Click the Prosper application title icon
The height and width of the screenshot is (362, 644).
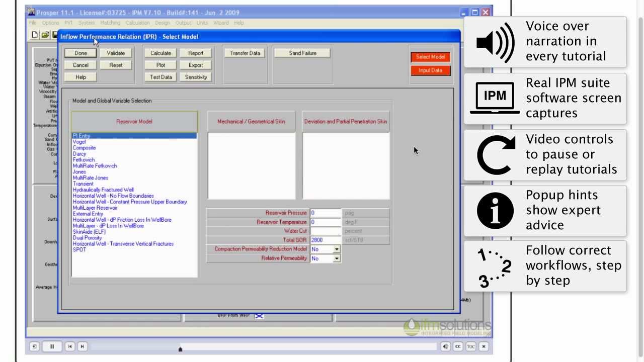pos(31,12)
